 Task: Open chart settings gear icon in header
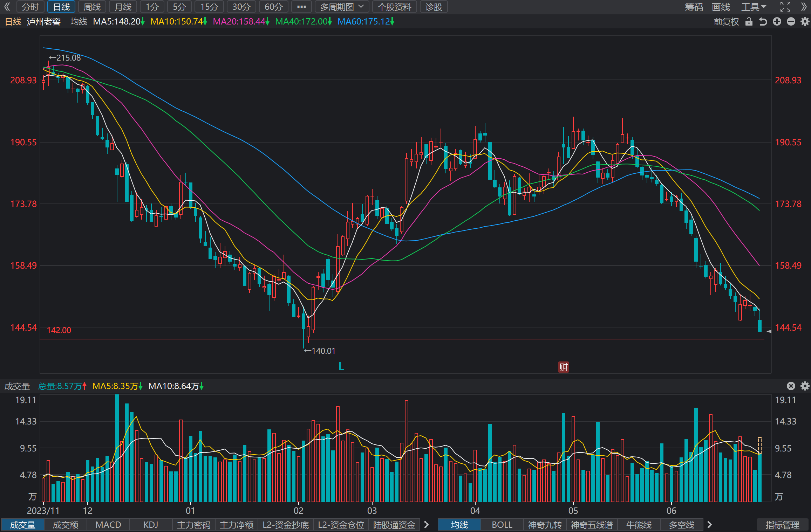point(805,22)
